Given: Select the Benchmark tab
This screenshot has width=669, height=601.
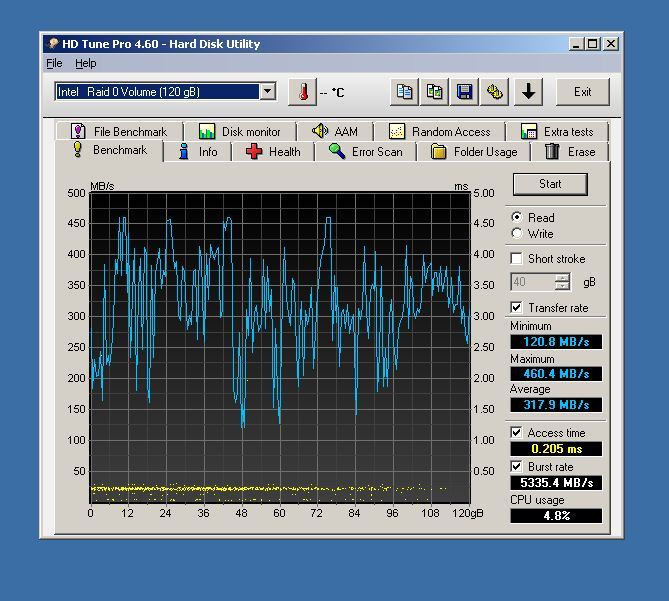Looking at the screenshot, I should point(110,151).
